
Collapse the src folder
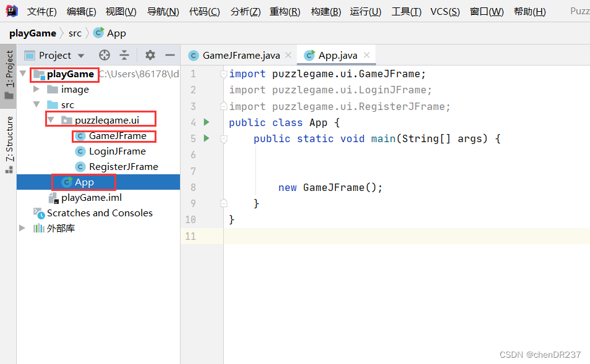pos(36,104)
